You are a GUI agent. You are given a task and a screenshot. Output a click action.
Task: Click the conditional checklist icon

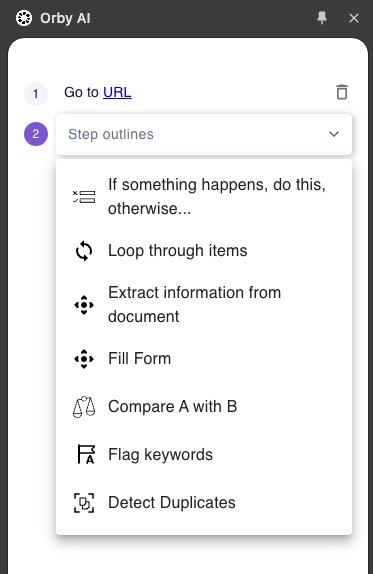pyautogui.click(x=84, y=197)
